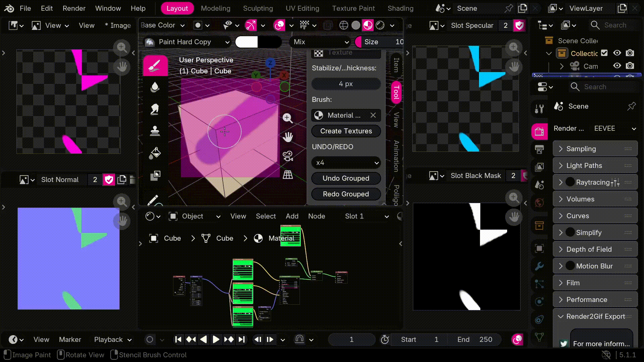Select the Clone stamp tool
The height and width of the screenshot is (362, 644).
[155, 131]
